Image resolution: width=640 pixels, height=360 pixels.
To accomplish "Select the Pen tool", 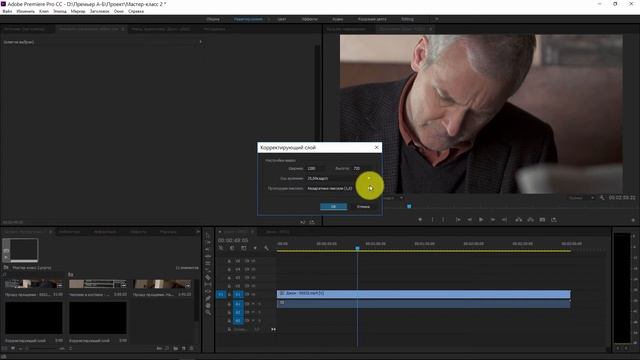I will coord(208,298).
